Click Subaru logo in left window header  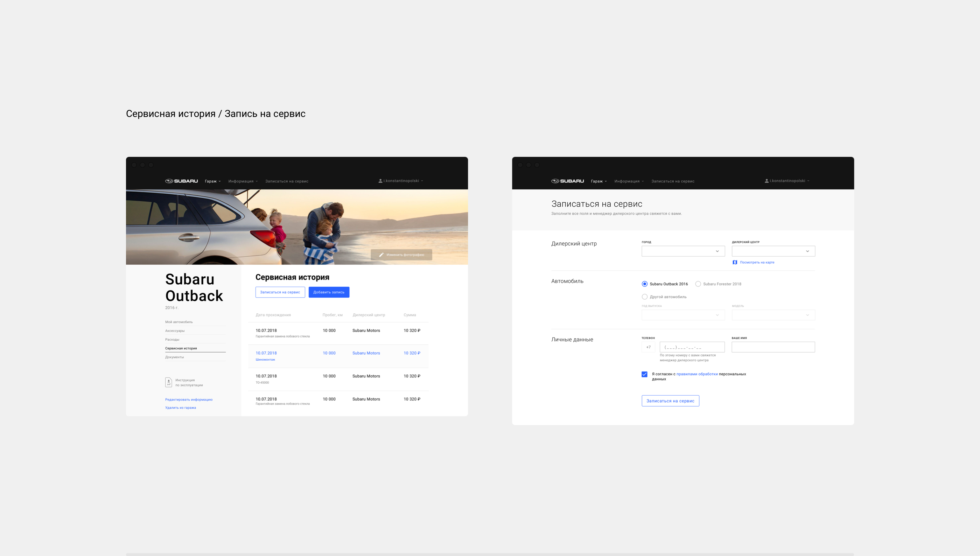point(181,181)
